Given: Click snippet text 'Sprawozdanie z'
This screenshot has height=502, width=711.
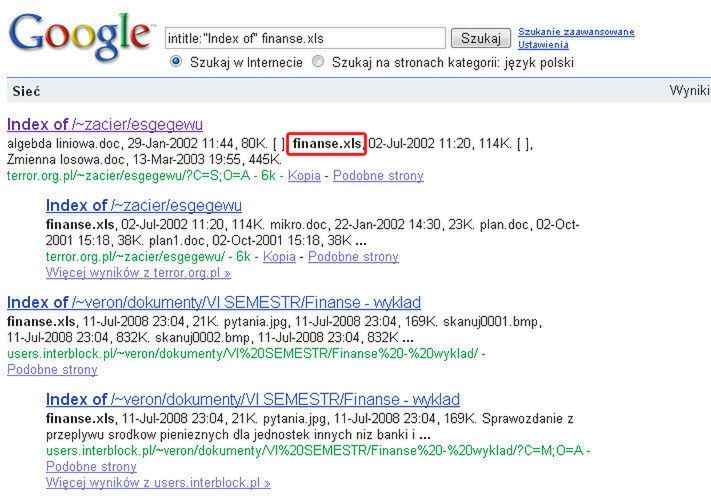Looking at the screenshot, I should 527,419.
